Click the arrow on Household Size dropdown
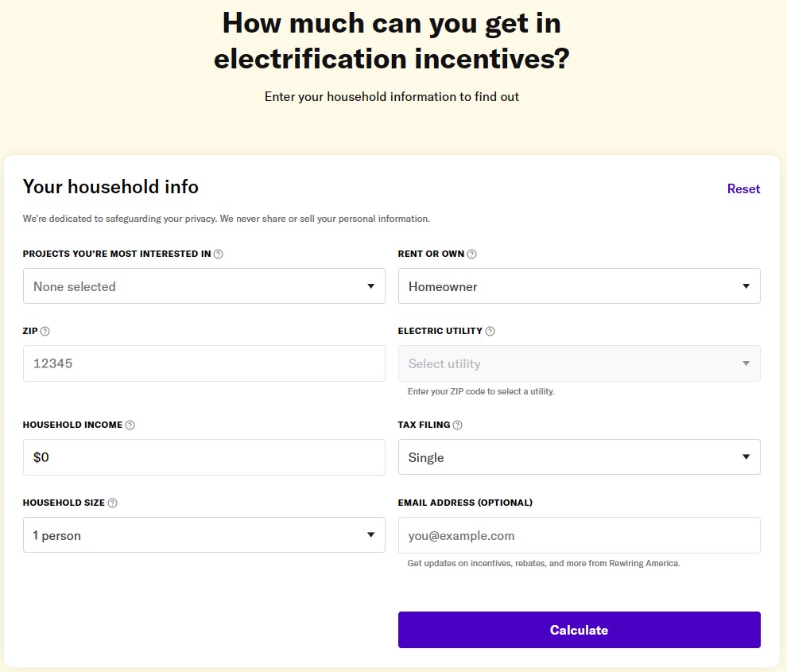Viewport: 787px width, 672px height. [370, 535]
